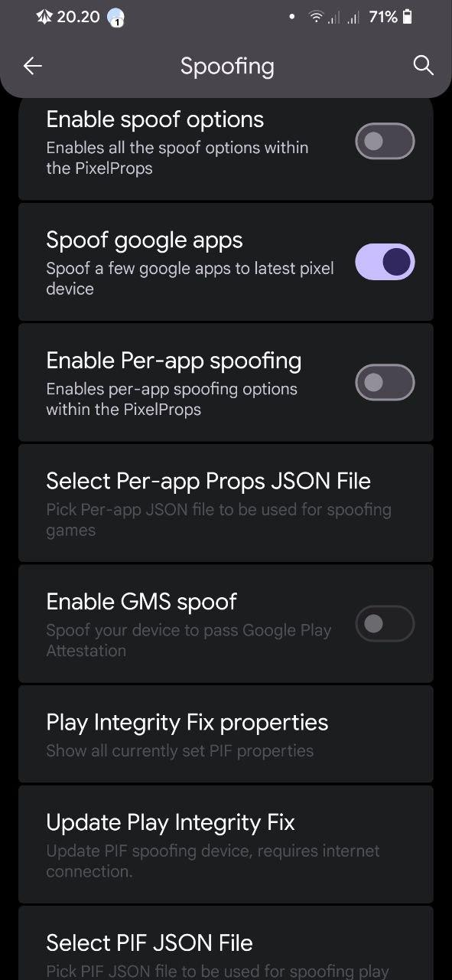Tap the 20.20 clock in status bar
Viewport: 452px width, 980px height.
click(78, 17)
